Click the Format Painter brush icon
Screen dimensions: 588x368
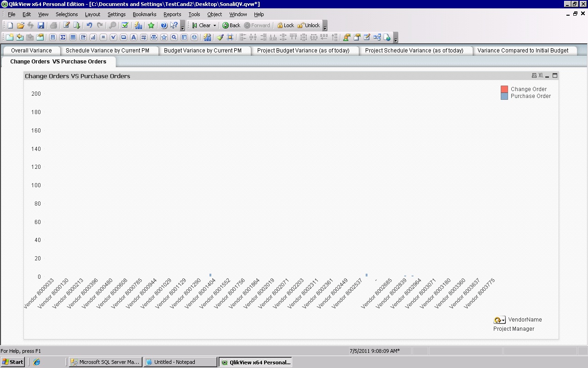pos(220,38)
